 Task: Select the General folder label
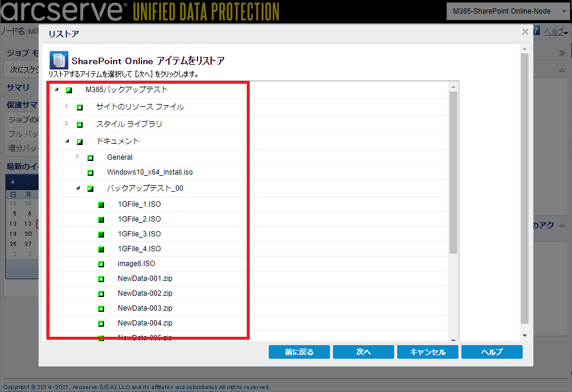(120, 157)
